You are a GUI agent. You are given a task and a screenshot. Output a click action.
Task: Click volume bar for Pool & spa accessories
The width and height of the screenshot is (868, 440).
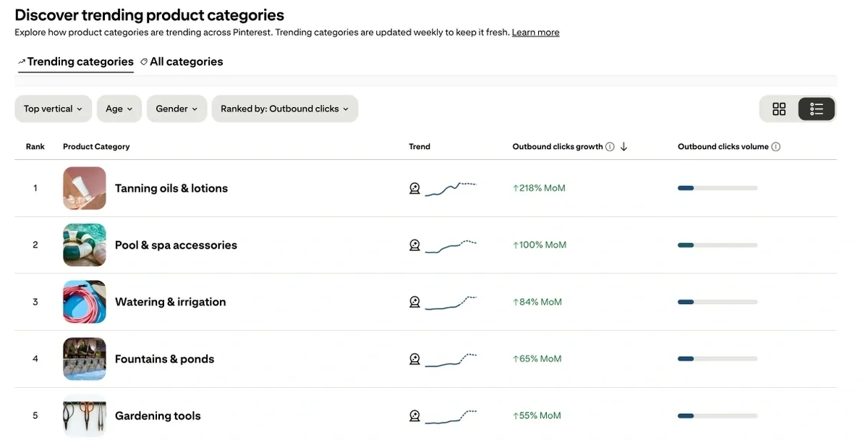pyautogui.click(x=717, y=245)
